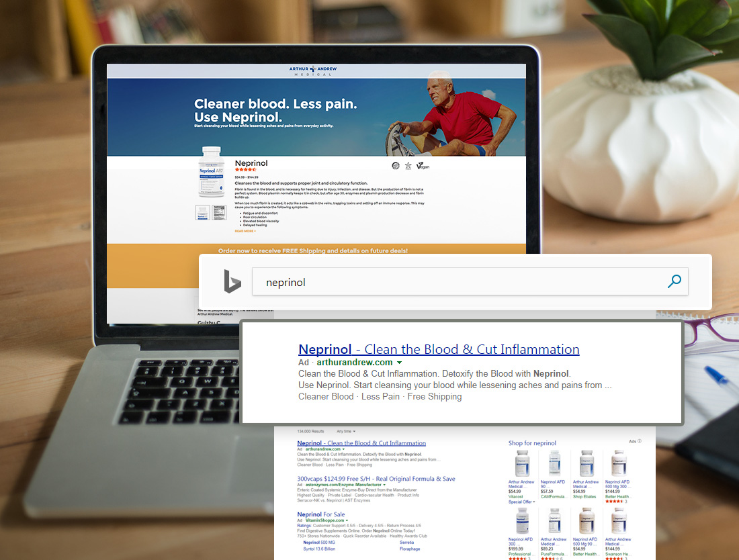Select the small bottle thumbnail below product image

point(202,212)
